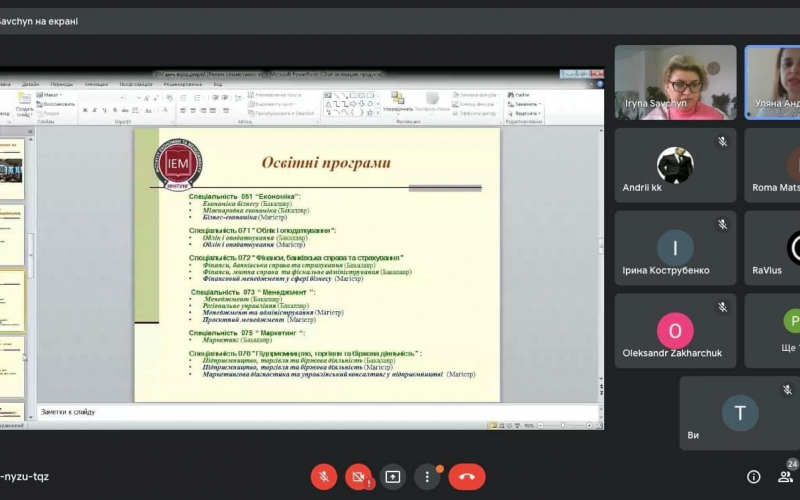The height and width of the screenshot is (500, 800).
Task: Select Andrii kk participant tile
Action: pyautogui.click(x=675, y=165)
